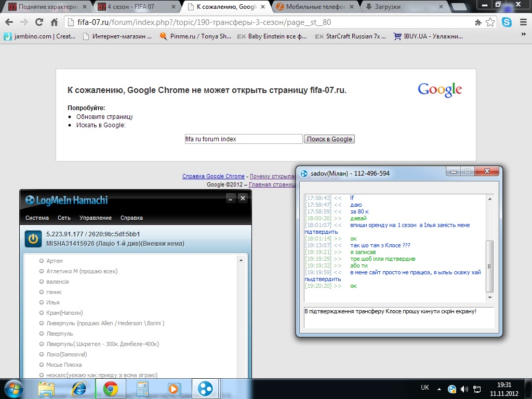Open the IBUY.UA bookmark
This screenshot has height=399, width=532.
tap(428, 36)
